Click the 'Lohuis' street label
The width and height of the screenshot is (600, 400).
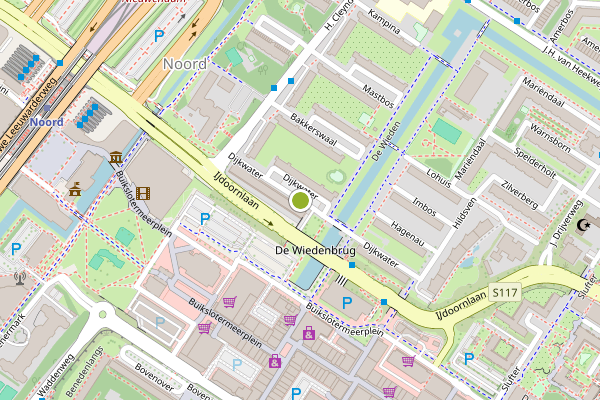pos(439,178)
